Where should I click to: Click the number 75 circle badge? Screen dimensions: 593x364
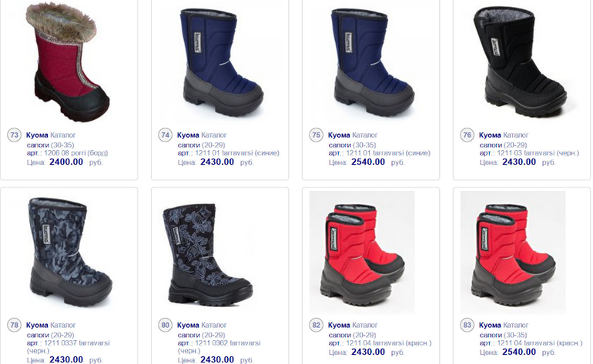coord(316,135)
